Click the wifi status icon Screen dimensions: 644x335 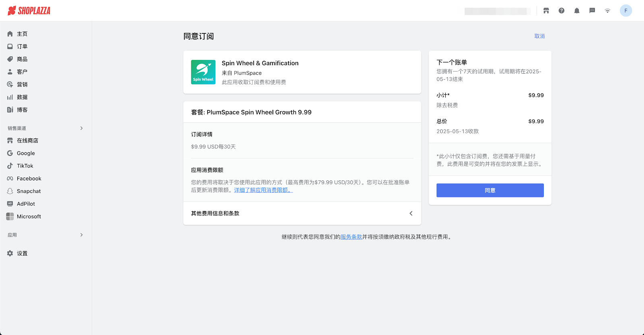point(607,11)
